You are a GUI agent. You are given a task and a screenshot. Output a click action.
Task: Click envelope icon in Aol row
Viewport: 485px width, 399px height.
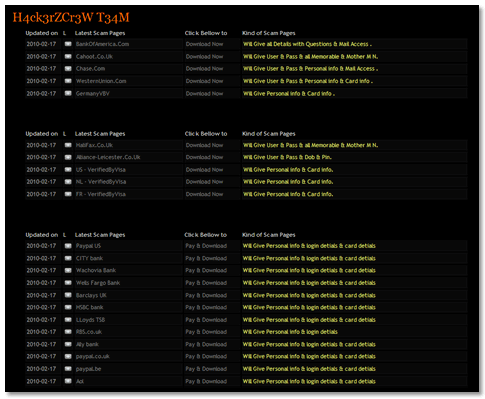click(x=68, y=381)
